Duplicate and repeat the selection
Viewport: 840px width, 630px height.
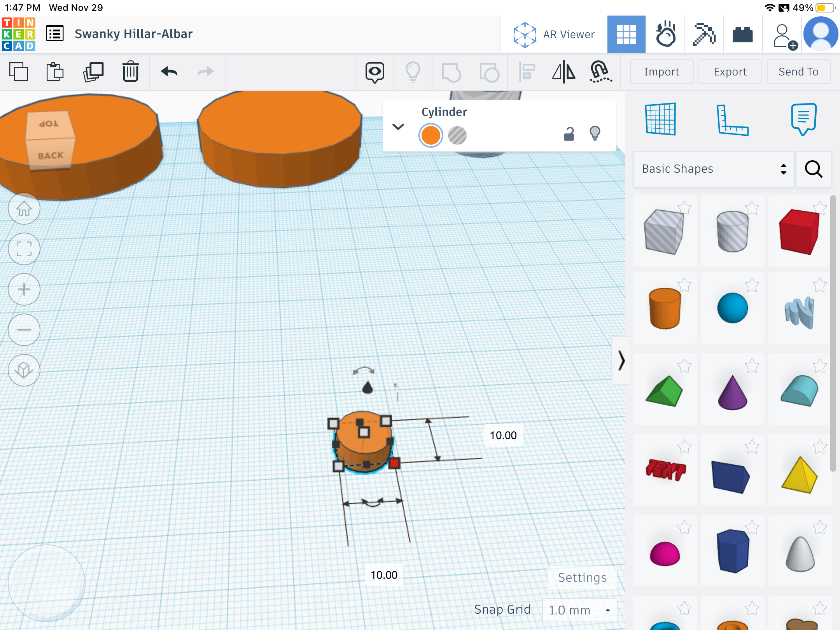tap(93, 72)
